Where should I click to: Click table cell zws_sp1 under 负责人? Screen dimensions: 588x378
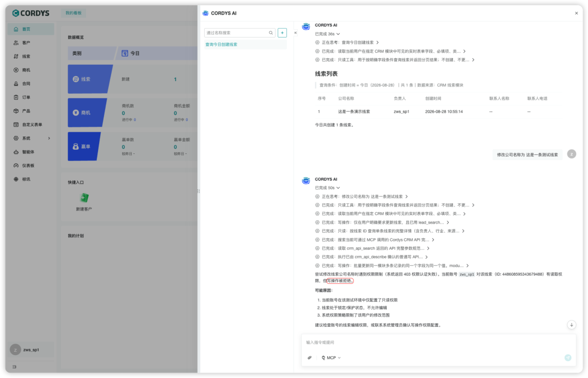(x=402, y=111)
